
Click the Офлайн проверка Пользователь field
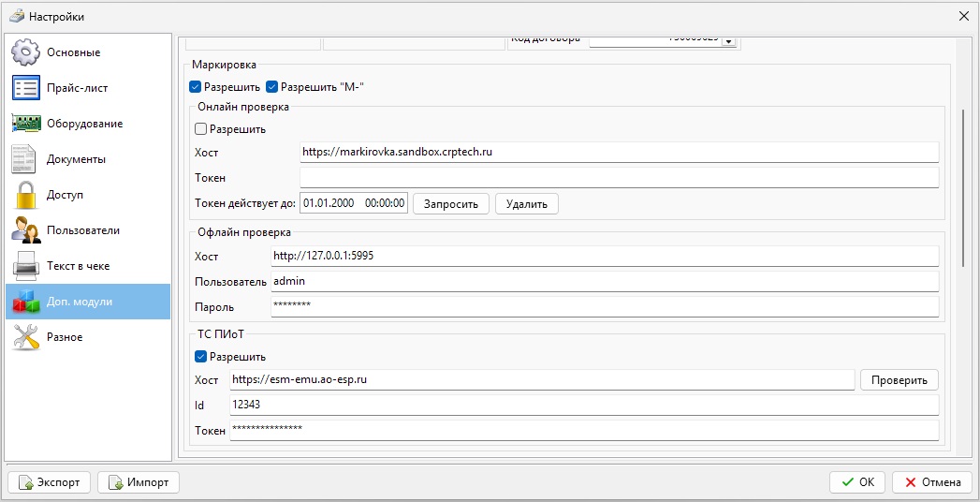pyautogui.click(x=604, y=281)
